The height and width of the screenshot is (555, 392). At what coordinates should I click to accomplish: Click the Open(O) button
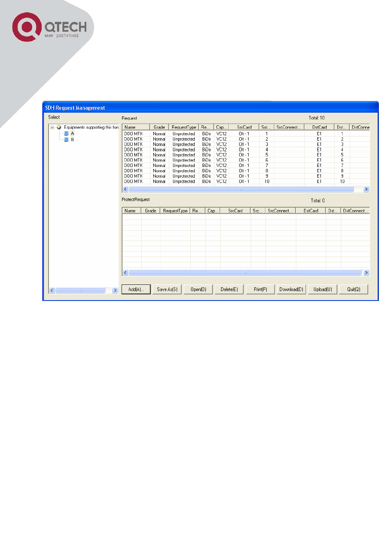coord(198,289)
